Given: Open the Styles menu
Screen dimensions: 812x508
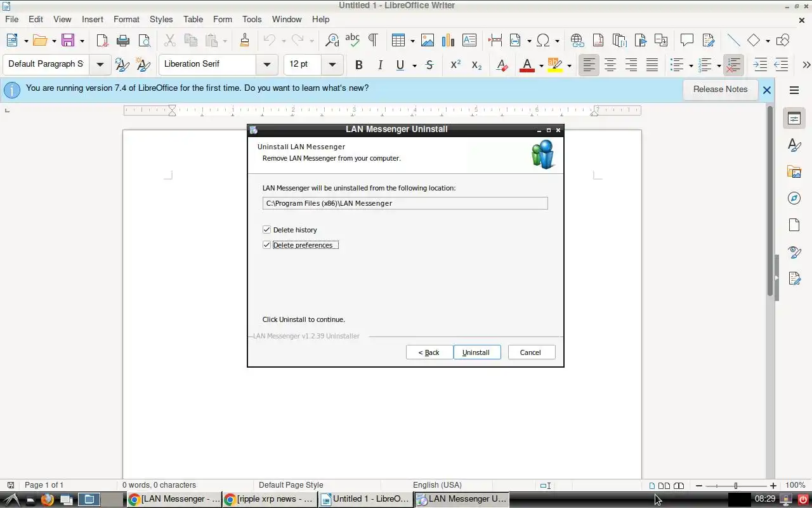Looking at the screenshot, I should click(x=161, y=19).
